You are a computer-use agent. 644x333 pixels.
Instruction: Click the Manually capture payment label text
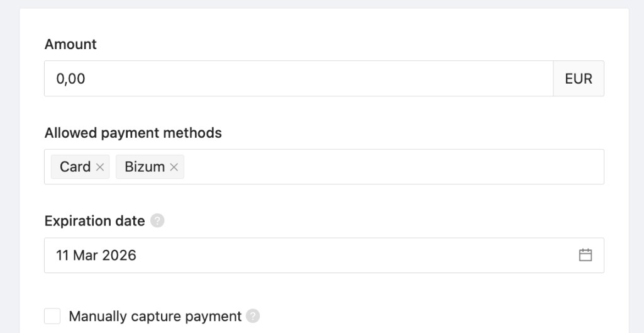click(155, 316)
